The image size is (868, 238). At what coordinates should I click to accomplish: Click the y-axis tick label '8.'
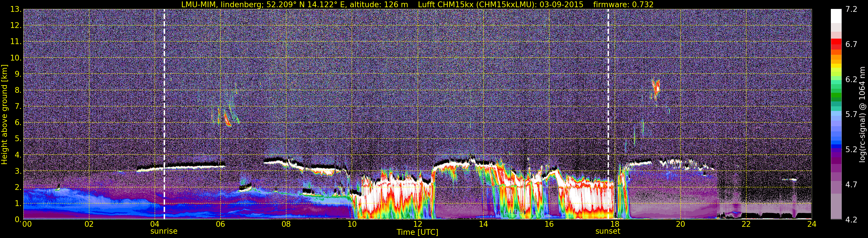(x=18, y=90)
